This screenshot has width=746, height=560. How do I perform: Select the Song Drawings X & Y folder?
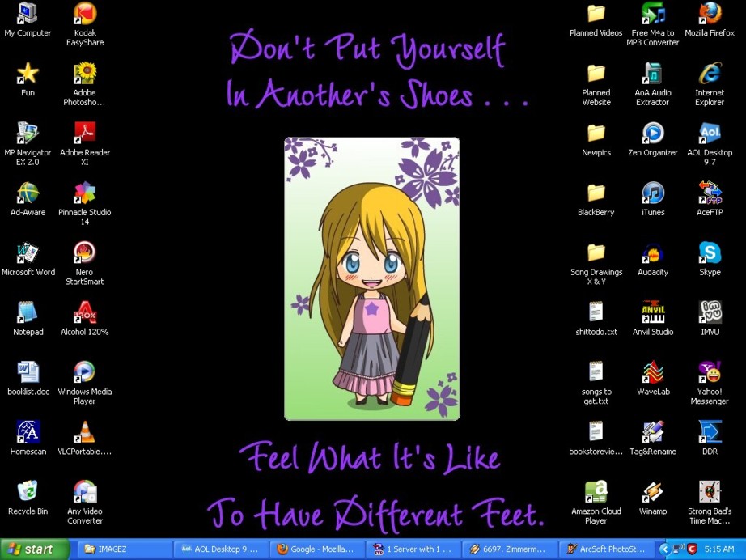click(x=596, y=253)
